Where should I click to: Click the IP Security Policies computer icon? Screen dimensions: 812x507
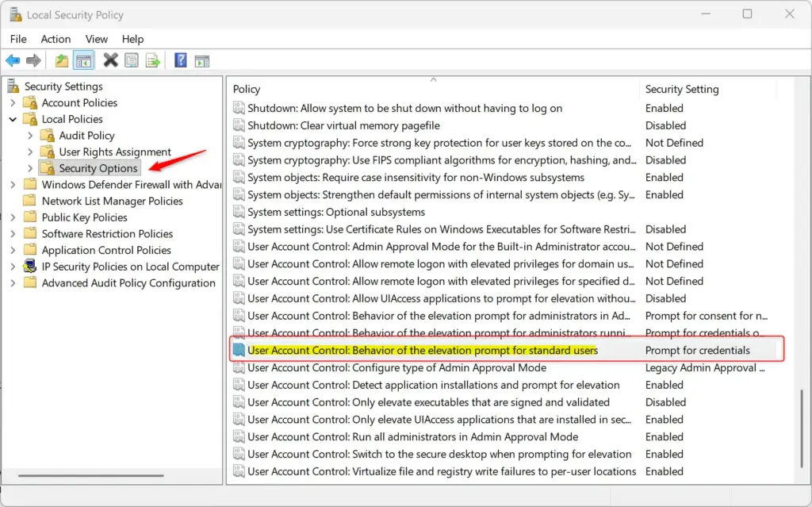(31, 266)
